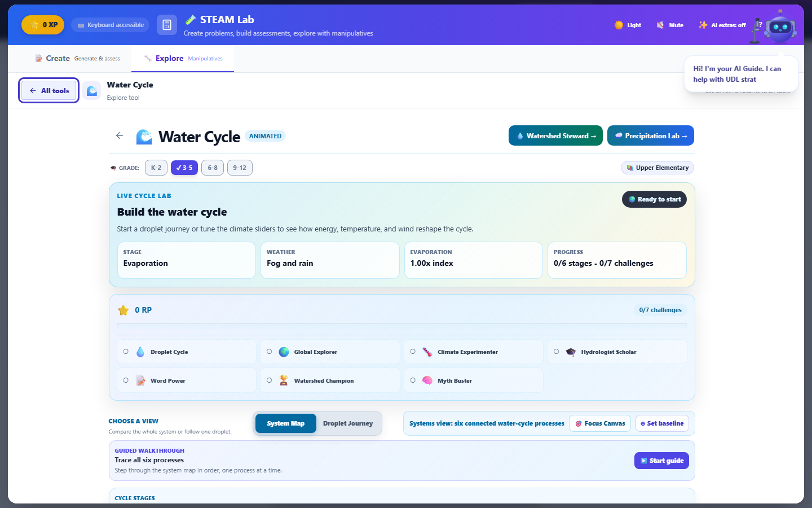This screenshot has width=812, height=508.
Task: Click the Focus Canvas button
Action: click(600, 423)
